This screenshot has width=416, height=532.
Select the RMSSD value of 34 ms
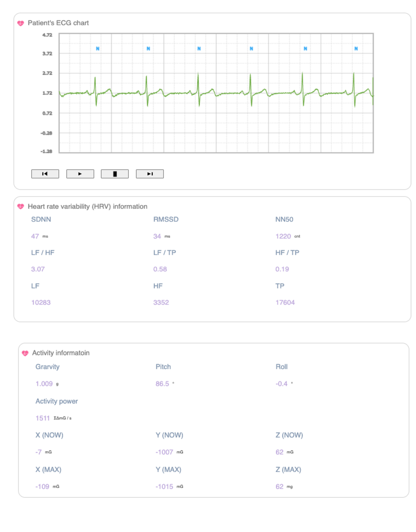click(x=157, y=236)
